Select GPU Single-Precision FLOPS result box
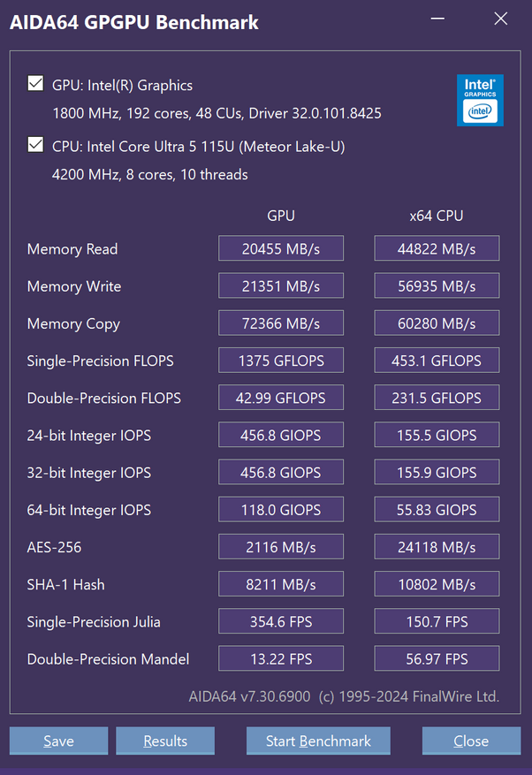The width and height of the screenshot is (532, 775). pyautogui.click(x=281, y=361)
